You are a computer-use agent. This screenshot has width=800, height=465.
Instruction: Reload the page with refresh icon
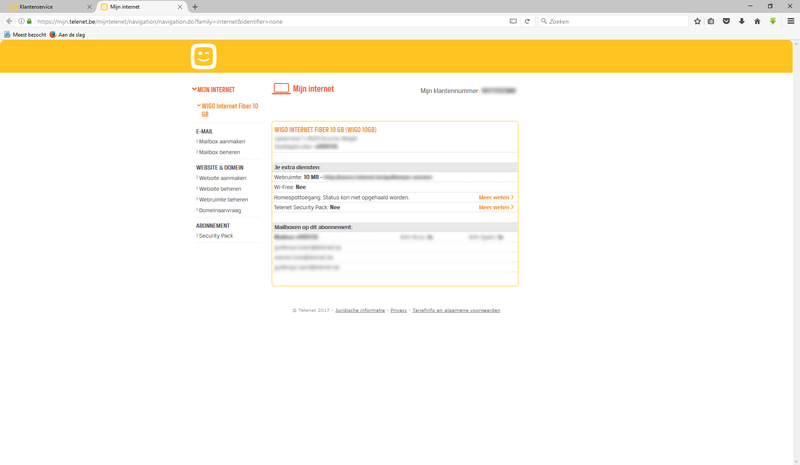coord(527,21)
